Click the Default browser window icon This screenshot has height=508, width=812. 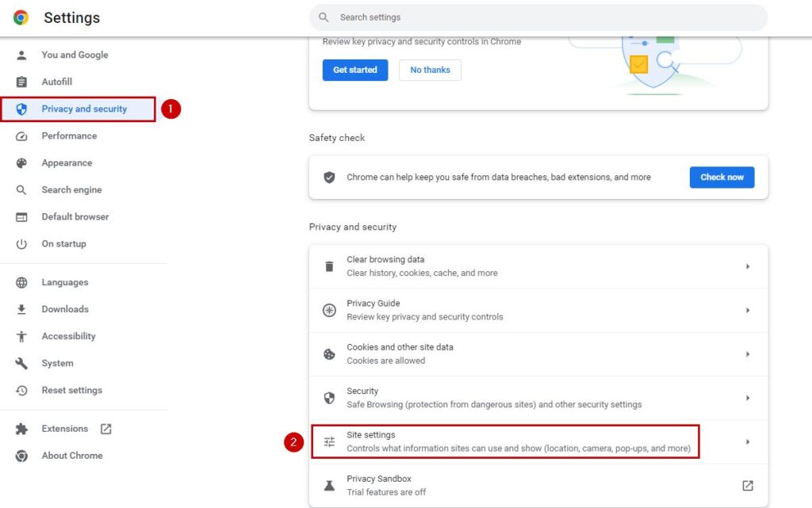tap(21, 217)
